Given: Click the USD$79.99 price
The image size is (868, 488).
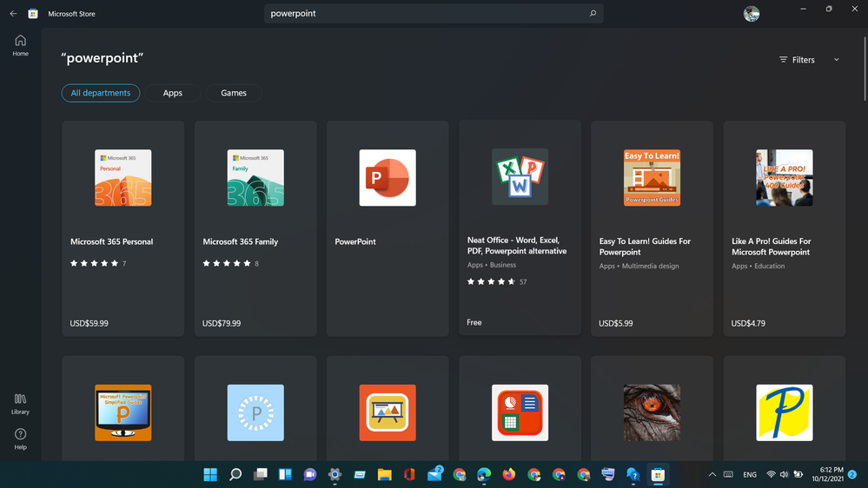Looking at the screenshot, I should coord(222,323).
